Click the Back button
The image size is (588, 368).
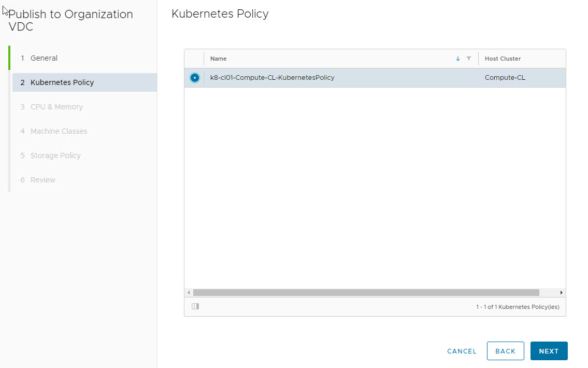505,351
